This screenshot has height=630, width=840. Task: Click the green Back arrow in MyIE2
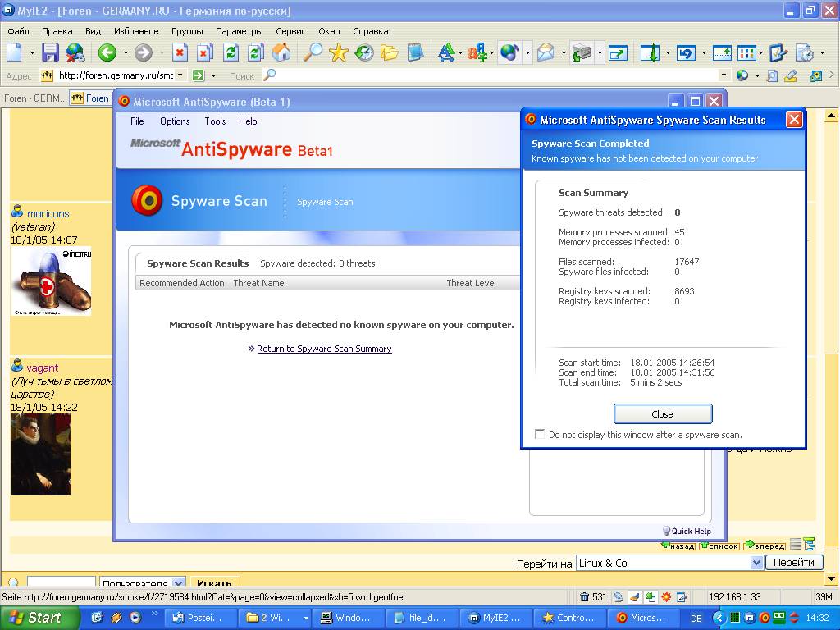(x=107, y=52)
